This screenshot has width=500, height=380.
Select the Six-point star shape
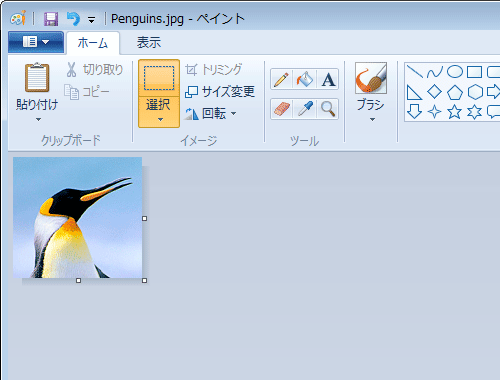474,112
